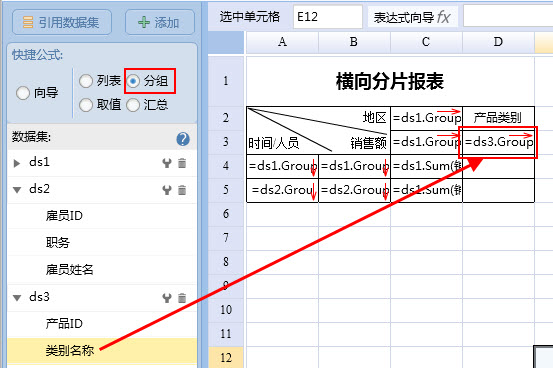
Task: Select the 汇总 radio option
Action: [x=133, y=105]
